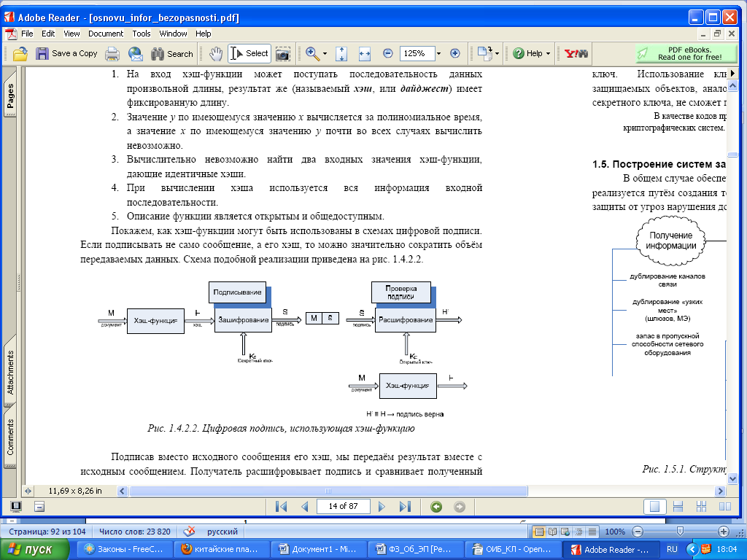Click the PDF eBooks Read one for free banner
Screen dimensions: 747x560
point(686,53)
